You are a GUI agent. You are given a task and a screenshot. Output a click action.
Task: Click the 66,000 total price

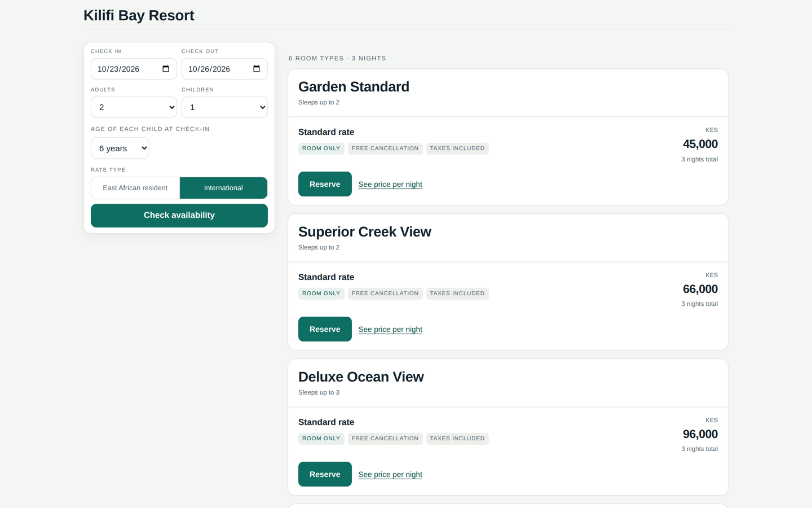700,289
